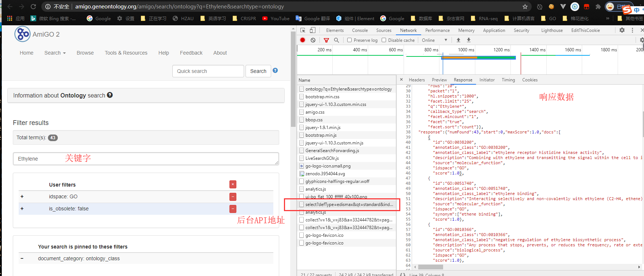Viewport: 644px width, 276px height.
Task: Clear the network log
Action: (313, 40)
